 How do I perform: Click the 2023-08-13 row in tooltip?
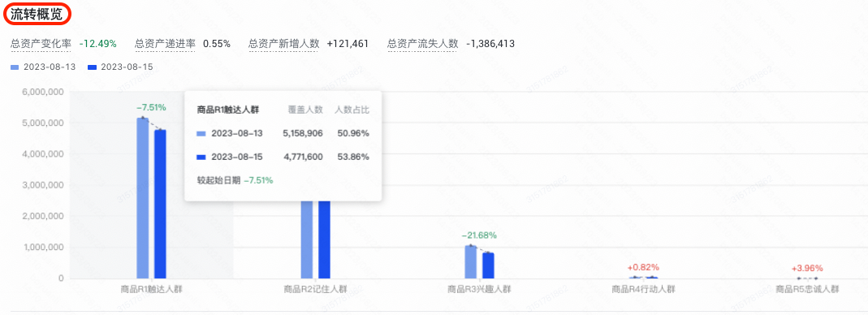coord(283,133)
